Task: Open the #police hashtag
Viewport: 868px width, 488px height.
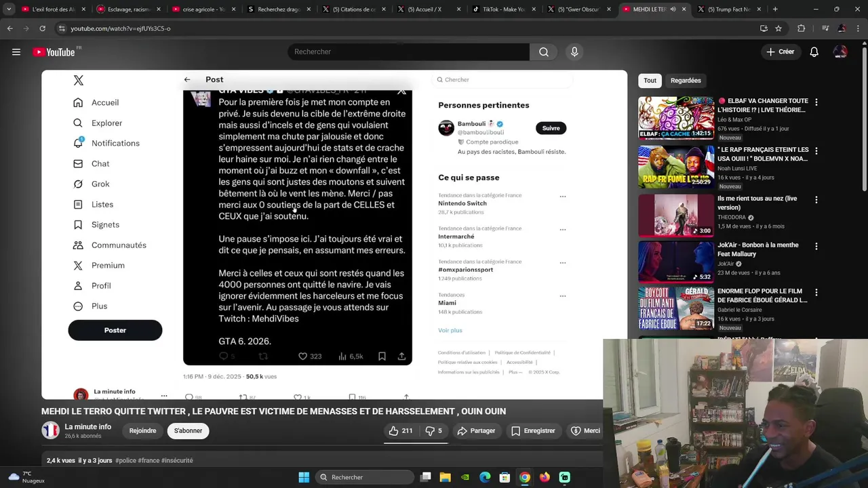Action: point(125,460)
